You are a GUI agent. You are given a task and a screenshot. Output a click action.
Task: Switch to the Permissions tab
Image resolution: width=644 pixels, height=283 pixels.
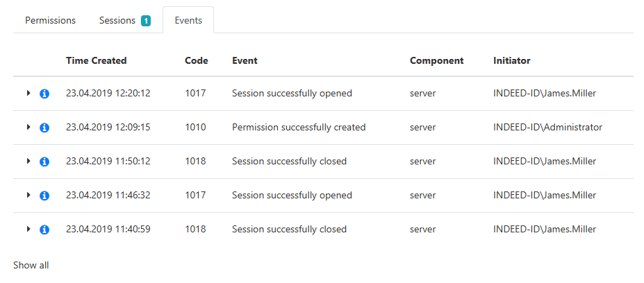(50, 20)
